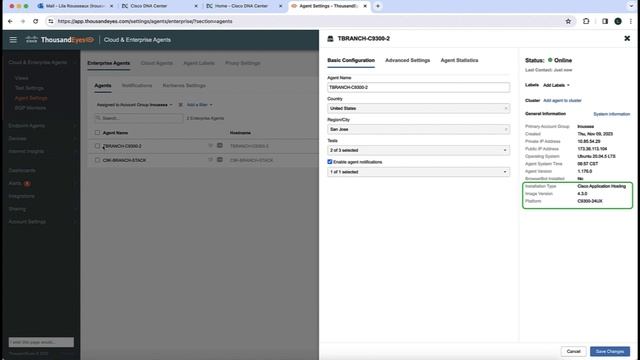
Task: Click the label icon in the C9K-BRANCH-STACK row
Action: point(211,160)
